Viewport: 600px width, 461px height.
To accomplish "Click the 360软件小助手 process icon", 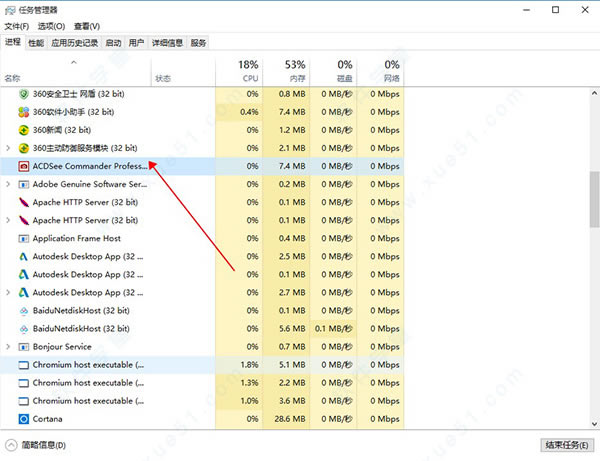I will click(24, 112).
